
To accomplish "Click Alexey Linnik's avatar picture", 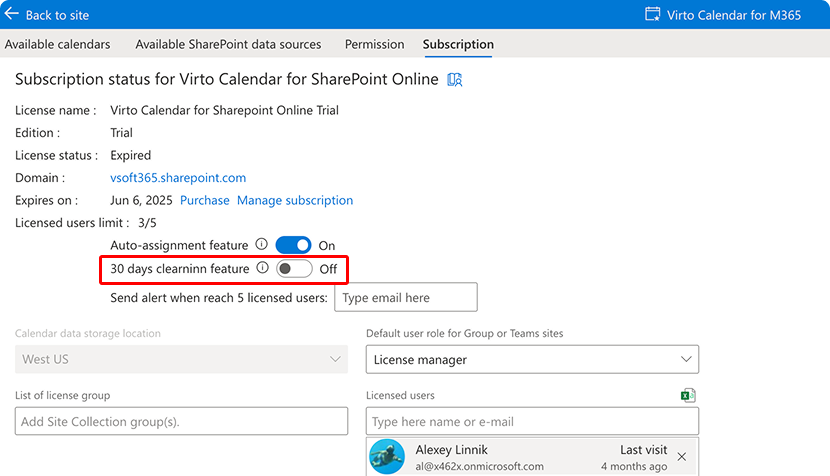I will 387,457.
